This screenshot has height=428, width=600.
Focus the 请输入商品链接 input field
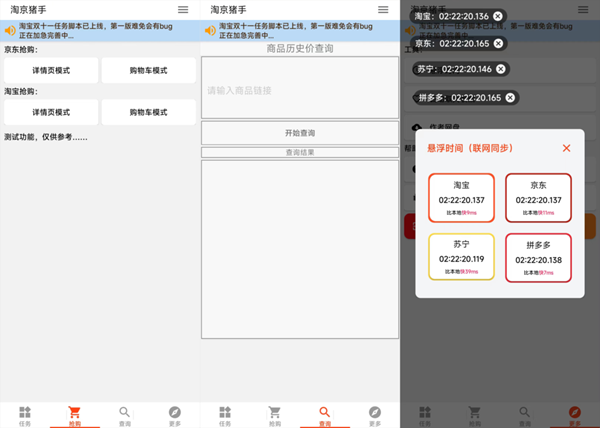(300, 88)
